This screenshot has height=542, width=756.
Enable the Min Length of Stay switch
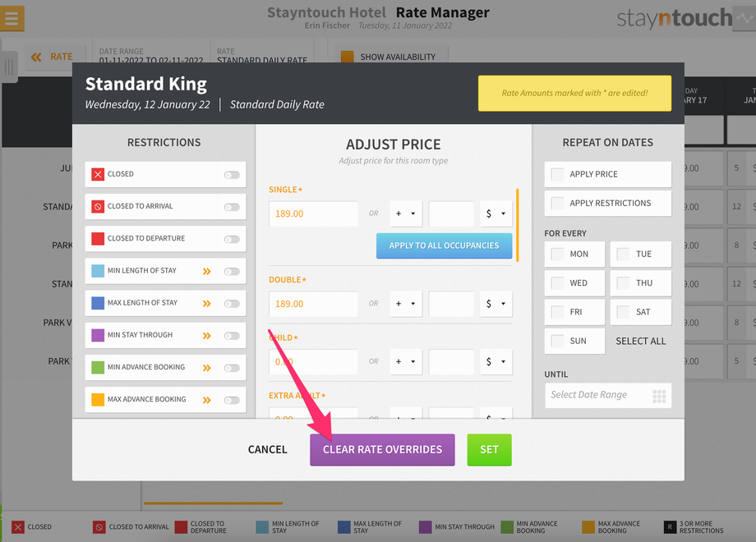232,272
